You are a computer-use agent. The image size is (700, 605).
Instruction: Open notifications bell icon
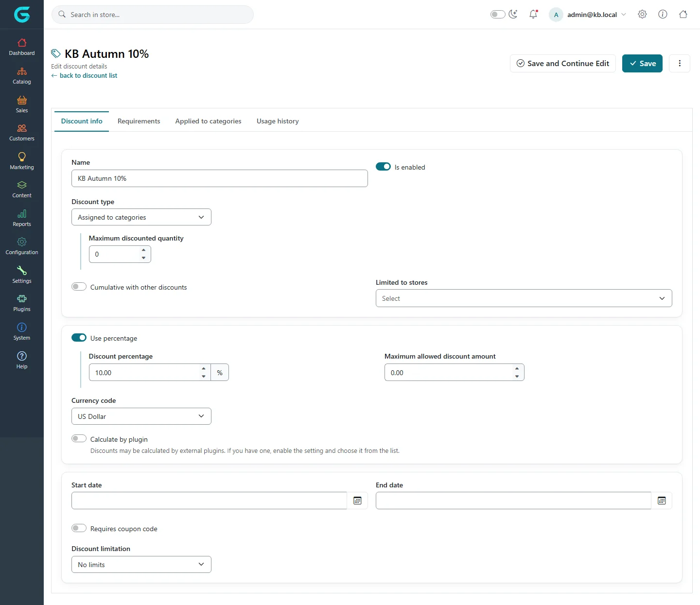tap(533, 15)
